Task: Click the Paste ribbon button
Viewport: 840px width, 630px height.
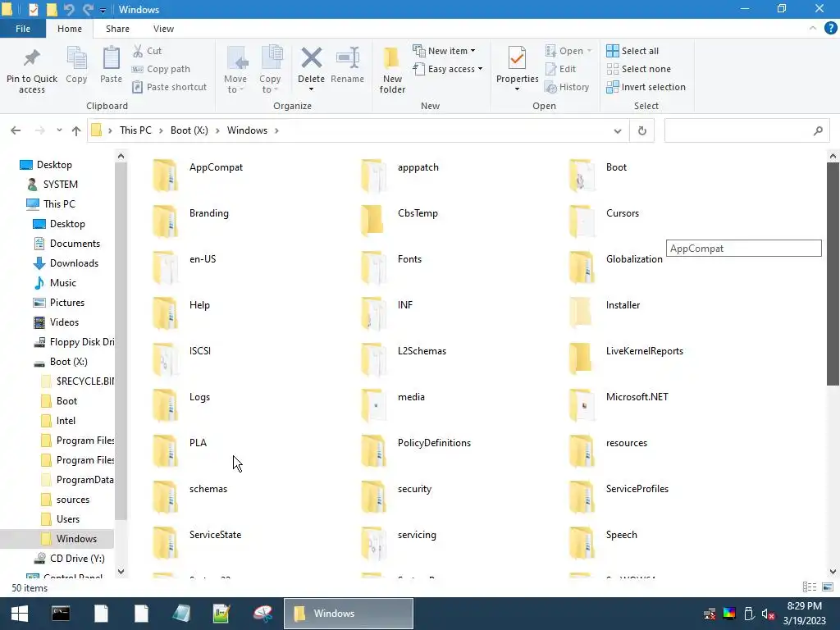Action: click(111, 65)
